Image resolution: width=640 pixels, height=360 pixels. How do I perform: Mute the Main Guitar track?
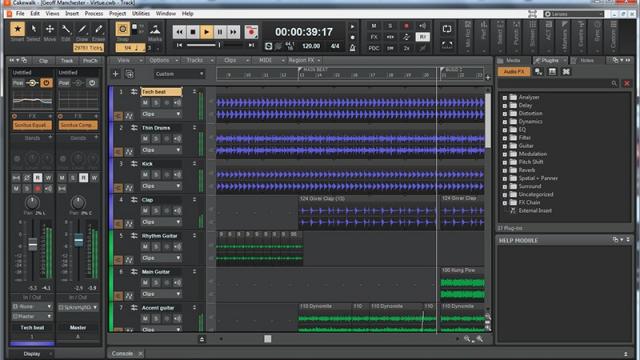click(x=145, y=282)
